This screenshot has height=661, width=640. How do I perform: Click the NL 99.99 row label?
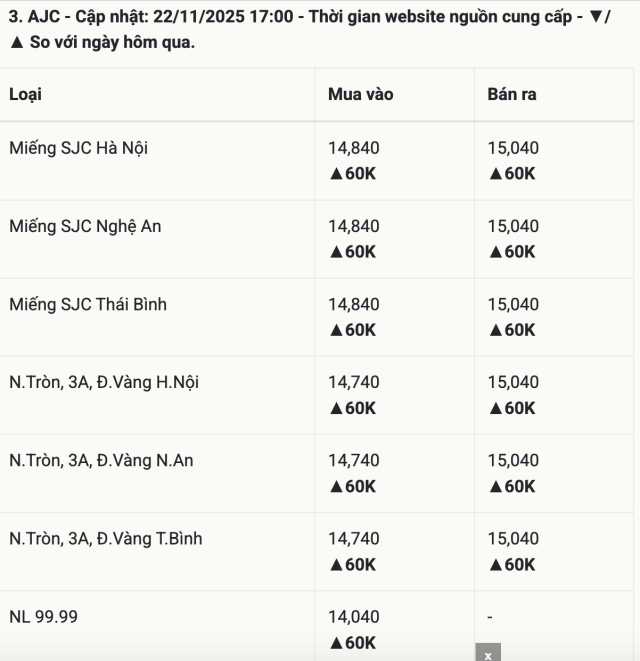coord(43,616)
